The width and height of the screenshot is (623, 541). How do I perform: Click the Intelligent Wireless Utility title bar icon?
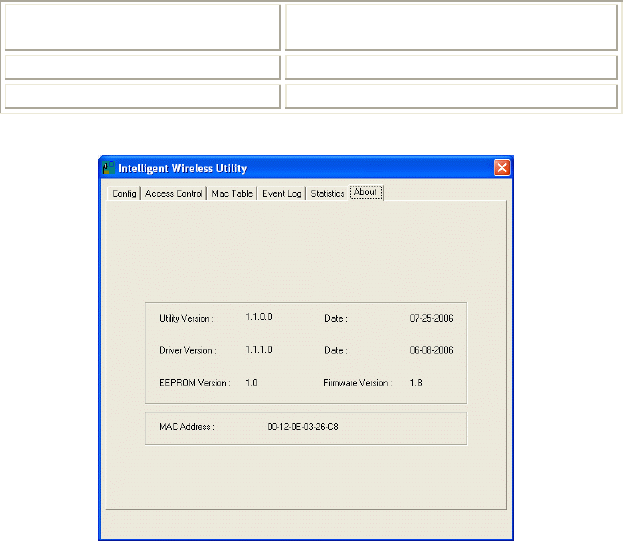(109, 168)
